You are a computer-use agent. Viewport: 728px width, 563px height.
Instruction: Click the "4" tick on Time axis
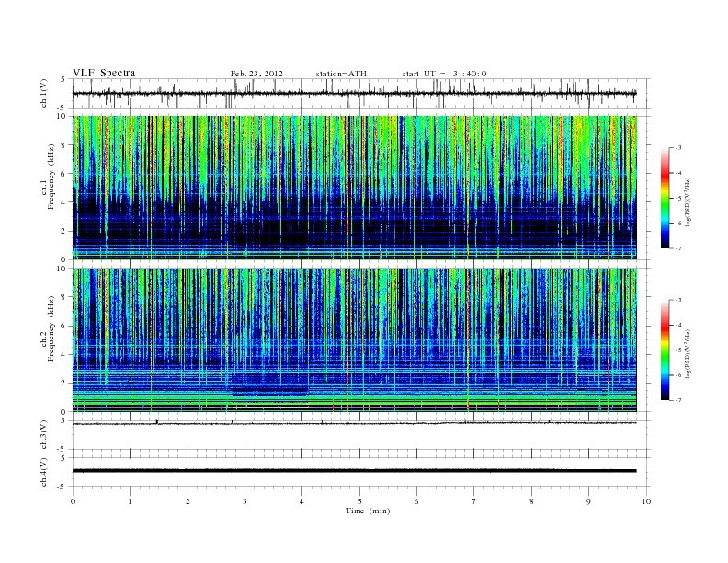coord(301,501)
